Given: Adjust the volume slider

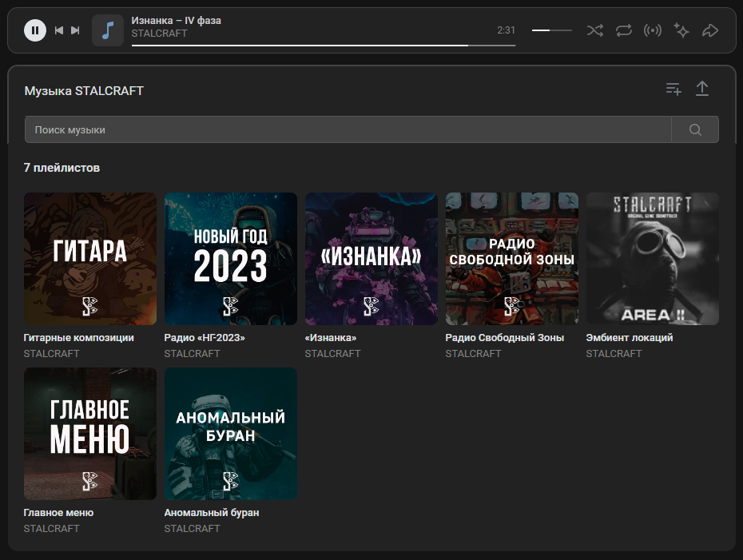Looking at the screenshot, I should click(551, 30).
